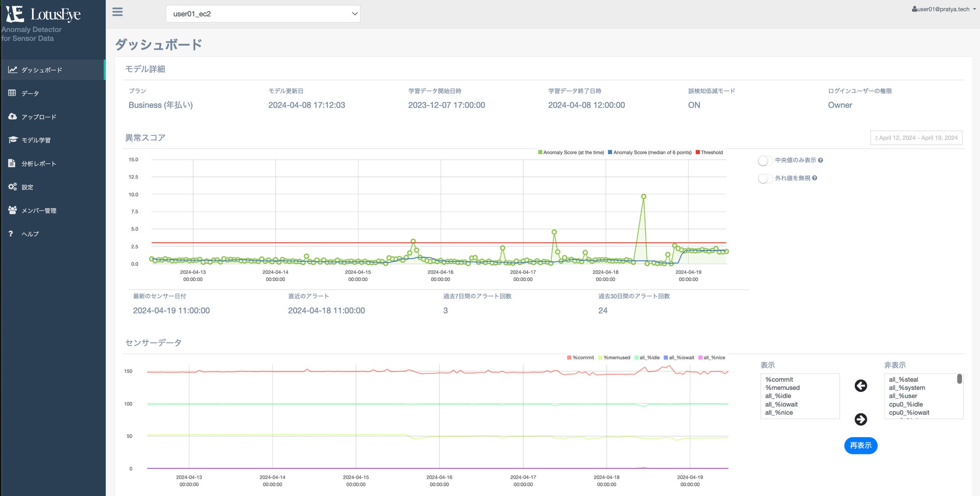The width and height of the screenshot is (980, 496).
Task: Click the 誤検知低減モード value ON
Action: tap(694, 105)
